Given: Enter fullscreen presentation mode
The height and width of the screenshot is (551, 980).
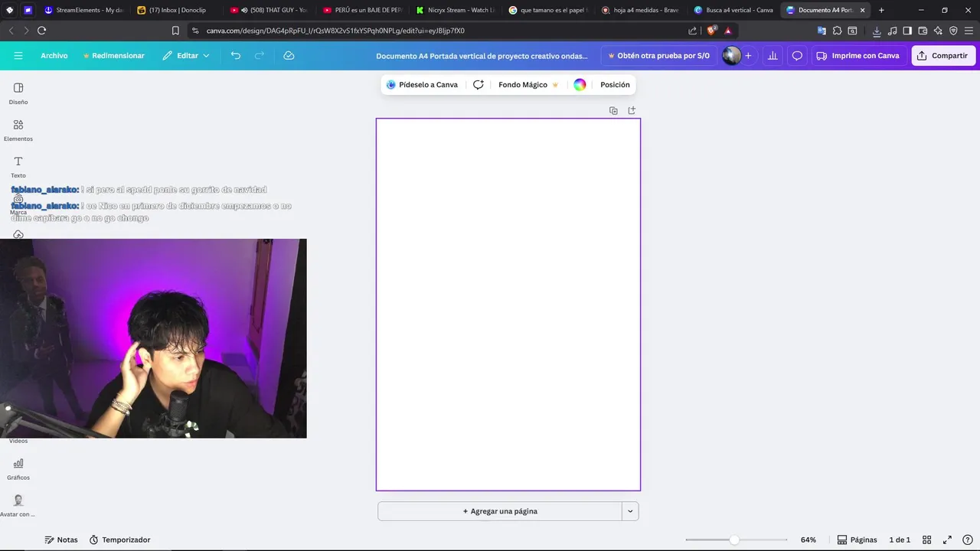Looking at the screenshot, I should (947, 540).
